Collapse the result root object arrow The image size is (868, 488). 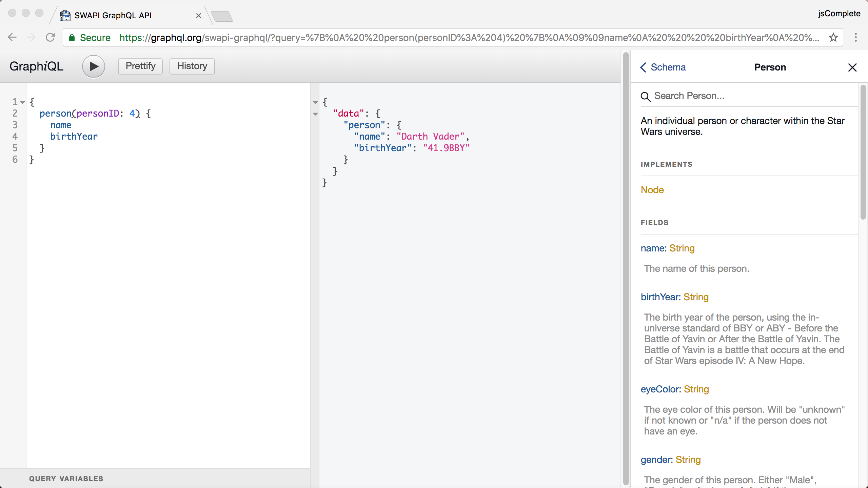pos(315,102)
